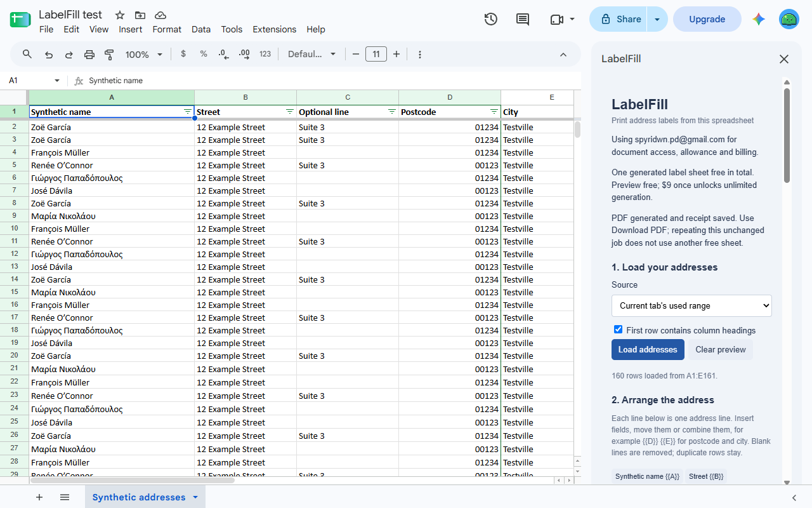The image size is (812, 508).
Task: Open version history clock icon
Action: pyautogui.click(x=490, y=19)
